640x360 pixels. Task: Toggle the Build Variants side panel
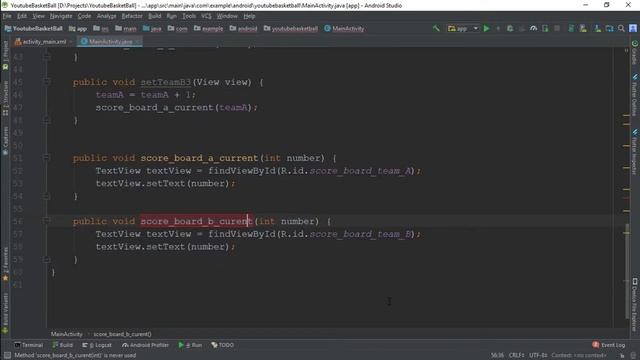[x=5, y=312]
